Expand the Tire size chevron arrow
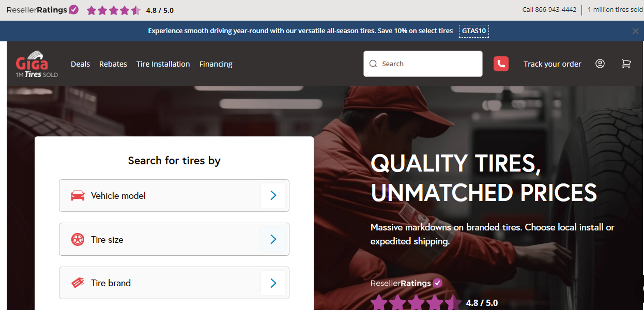Viewport: 644px width, 310px height. coord(273,239)
